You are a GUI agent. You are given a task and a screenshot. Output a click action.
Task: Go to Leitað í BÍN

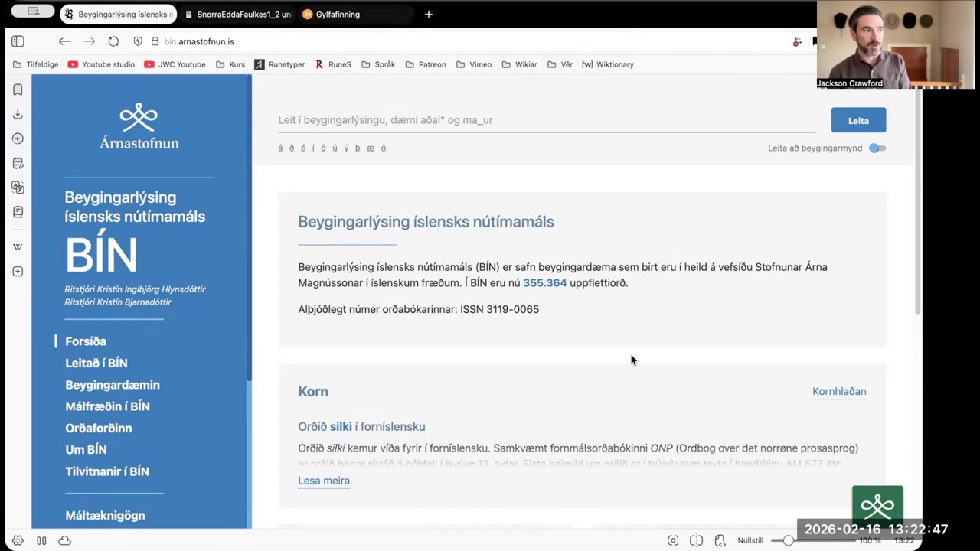coord(96,363)
